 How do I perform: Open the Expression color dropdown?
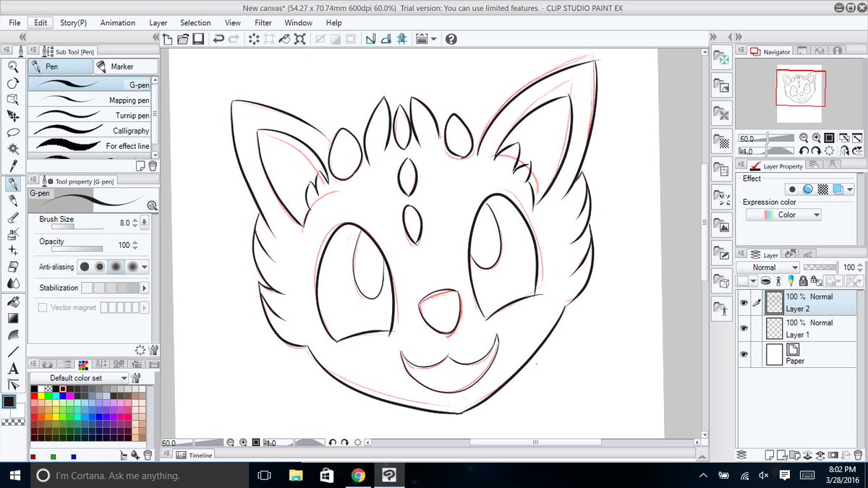pyautogui.click(x=783, y=215)
